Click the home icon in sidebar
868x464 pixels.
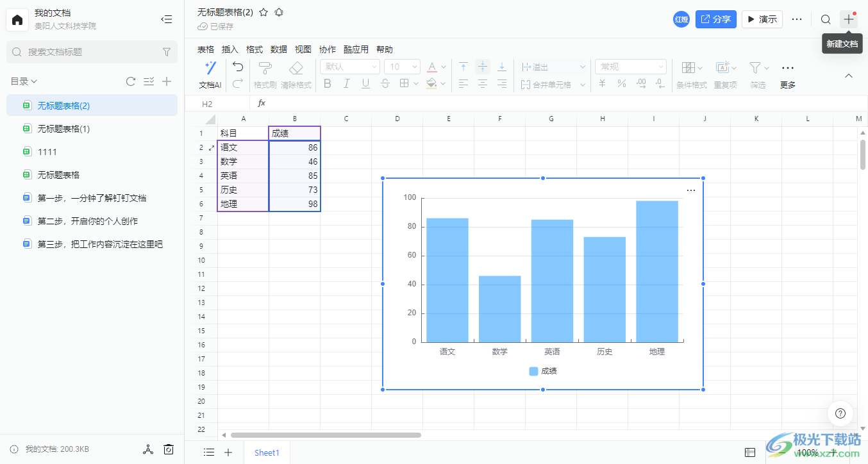(x=17, y=20)
